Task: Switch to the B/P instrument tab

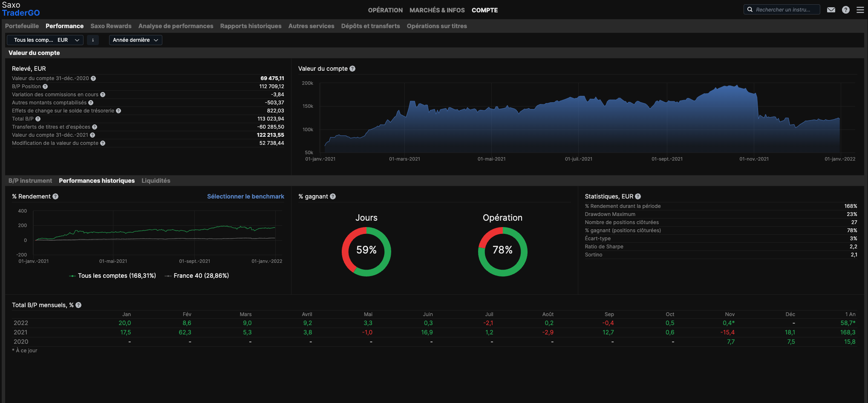Action: (x=30, y=181)
